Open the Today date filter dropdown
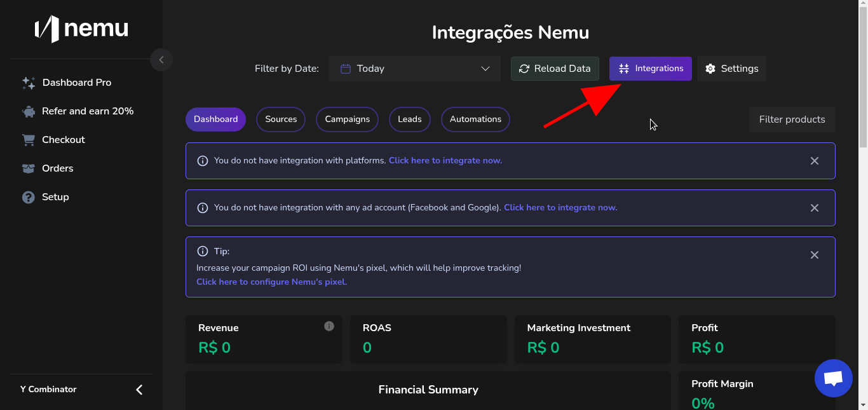The width and height of the screenshot is (868, 410). click(415, 69)
